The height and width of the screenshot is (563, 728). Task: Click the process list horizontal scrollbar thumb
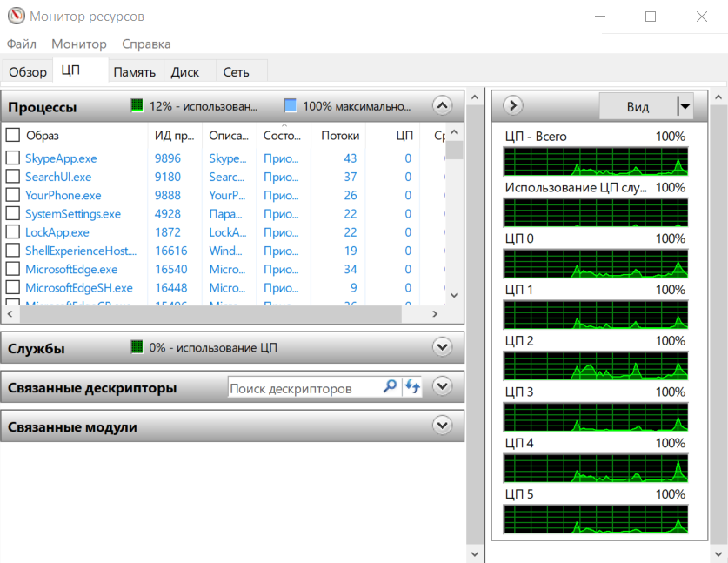point(210,314)
